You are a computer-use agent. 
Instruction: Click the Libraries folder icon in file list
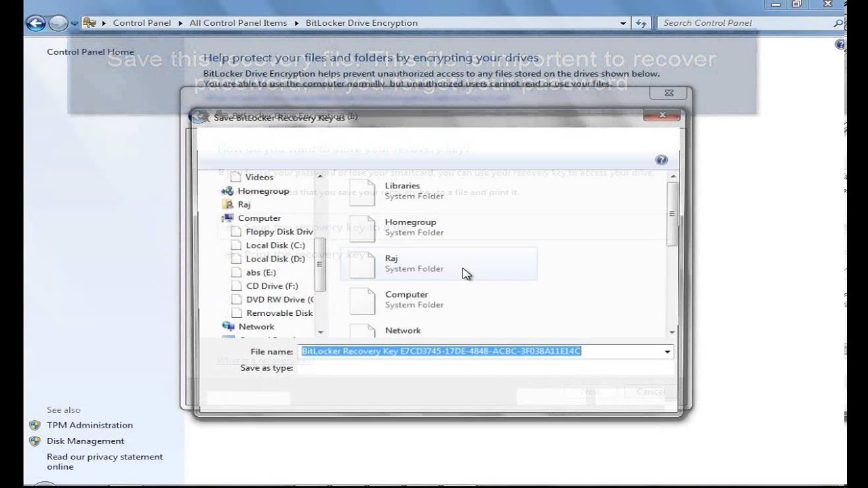(x=362, y=191)
